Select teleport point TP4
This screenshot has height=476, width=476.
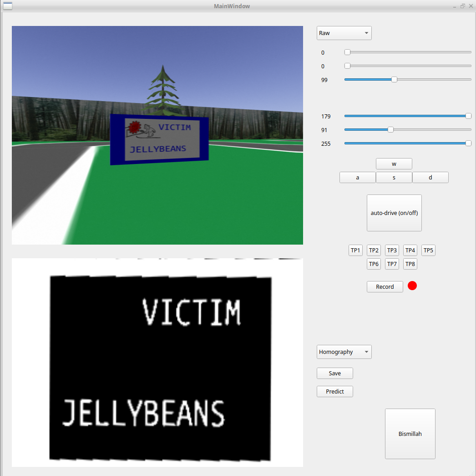[x=410, y=250]
